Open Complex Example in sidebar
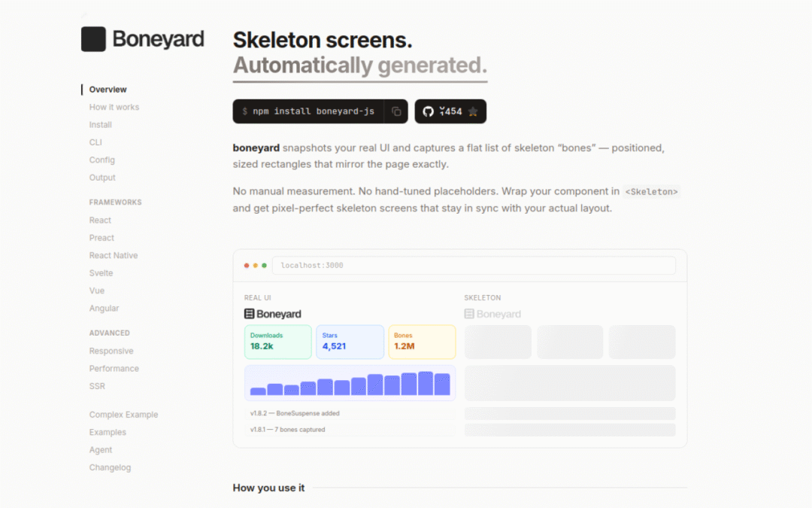This screenshot has width=812, height=508. (123, 415)
